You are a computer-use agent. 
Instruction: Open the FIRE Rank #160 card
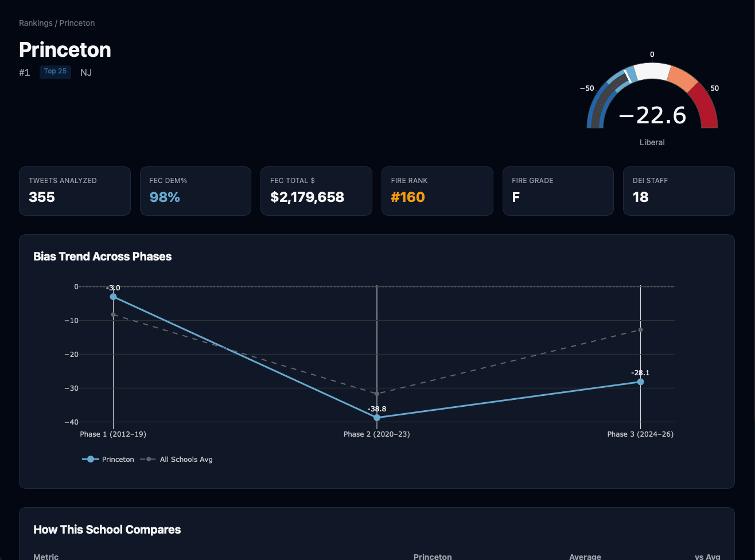tap(437, 191)
